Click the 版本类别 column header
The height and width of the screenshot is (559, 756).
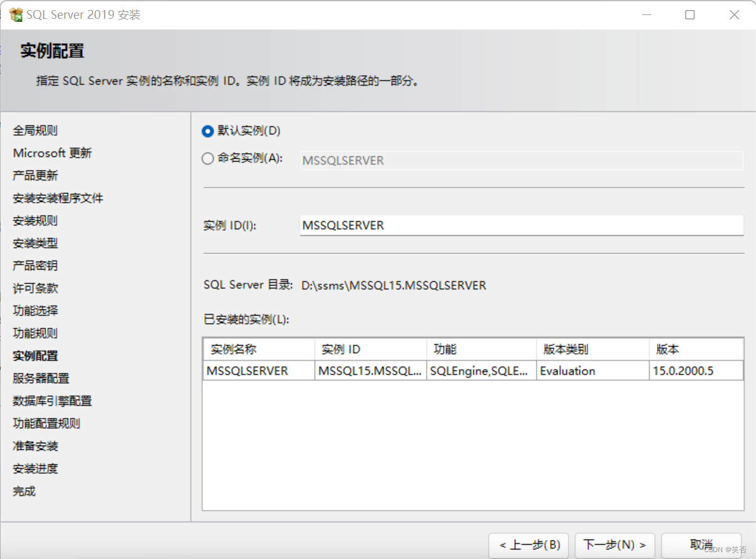click(x=593, y=349)
